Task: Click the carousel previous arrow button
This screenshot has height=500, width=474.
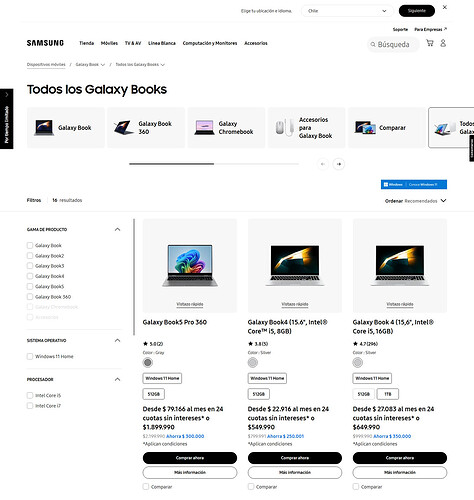Action: click(x=323, y=164)
